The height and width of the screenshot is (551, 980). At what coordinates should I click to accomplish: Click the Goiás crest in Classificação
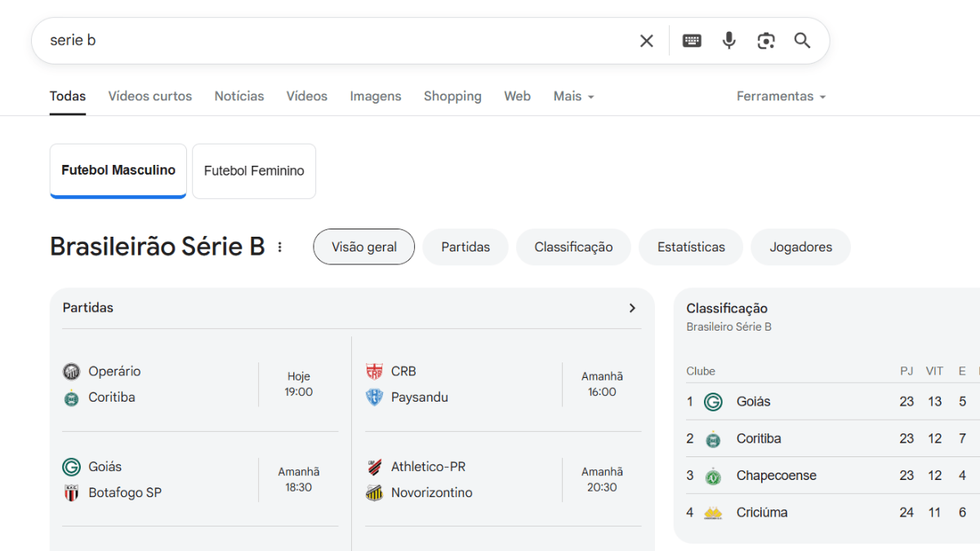[713, 402]
